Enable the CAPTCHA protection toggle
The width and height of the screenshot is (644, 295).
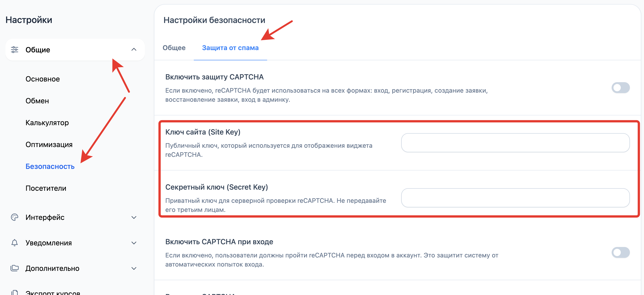click(621, 88)
